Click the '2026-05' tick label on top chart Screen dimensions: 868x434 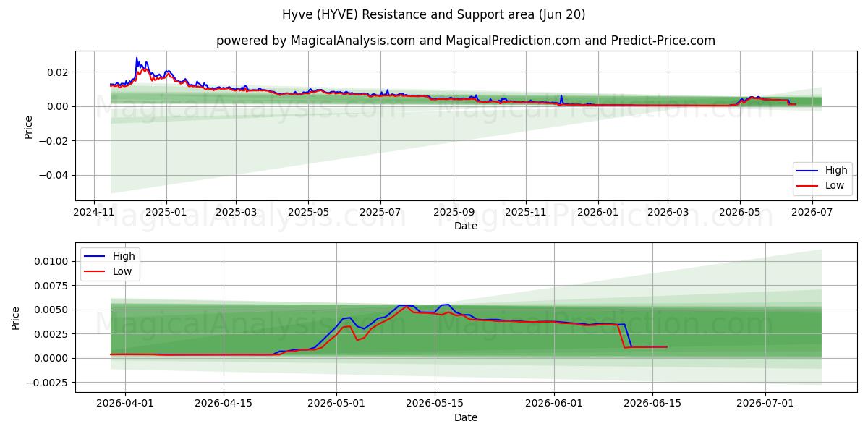pyautogui.click(x=740, y=213)
